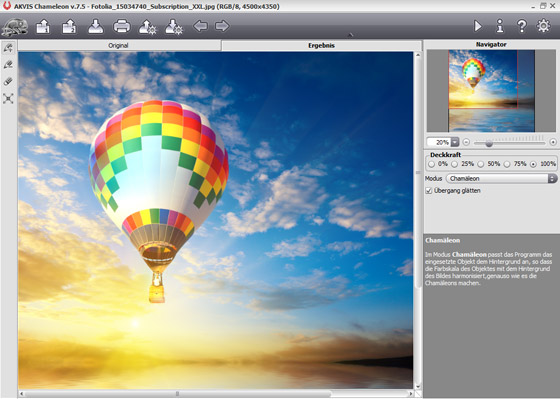Click the vertical scrollbar down arrow
This screenshot has height=399, width=560.
point(418,386)
